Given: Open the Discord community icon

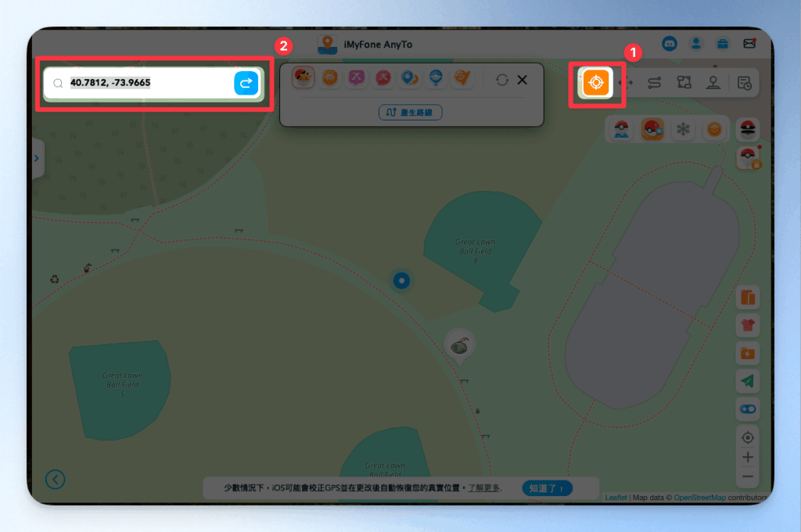Looking at the screenshot, I should pyautogui.click(x=670, y=44).
